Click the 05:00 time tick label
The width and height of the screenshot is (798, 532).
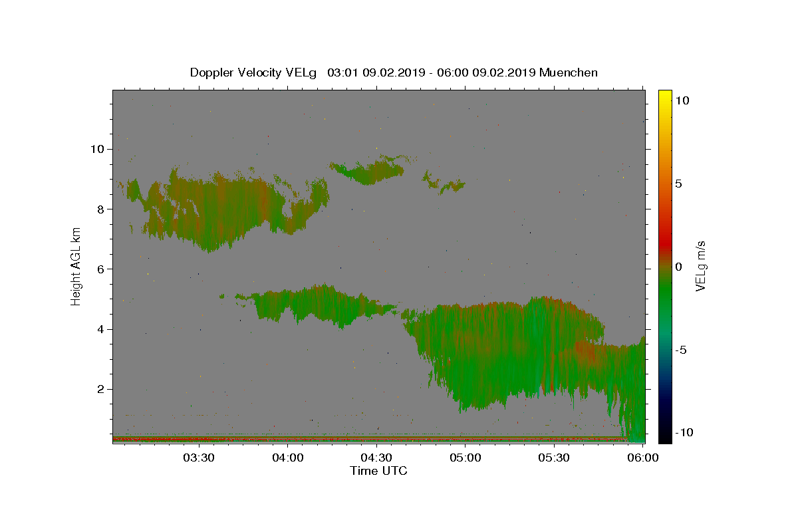pos(465,458)
